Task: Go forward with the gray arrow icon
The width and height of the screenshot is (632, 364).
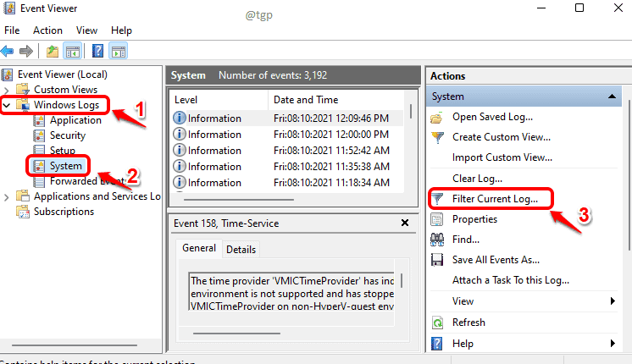Action: [25, 51]
